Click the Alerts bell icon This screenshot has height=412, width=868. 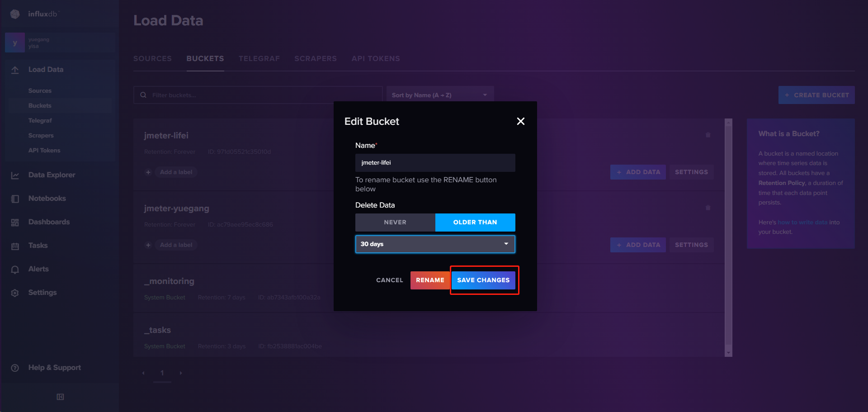click(15, 269)
